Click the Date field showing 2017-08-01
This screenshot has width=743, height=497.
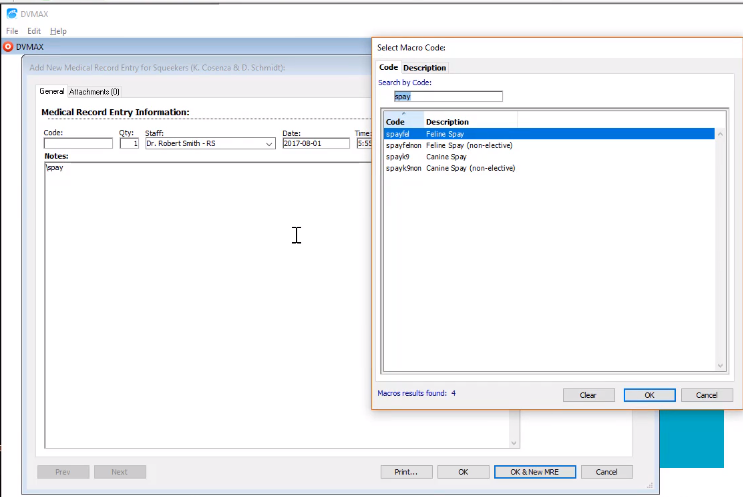click(316, 143)
